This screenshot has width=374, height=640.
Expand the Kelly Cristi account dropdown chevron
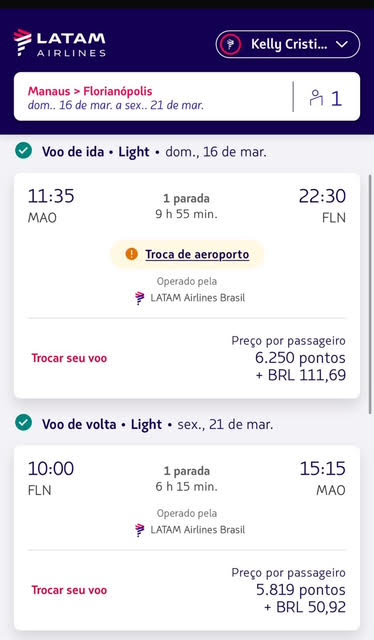click(342, 44)
